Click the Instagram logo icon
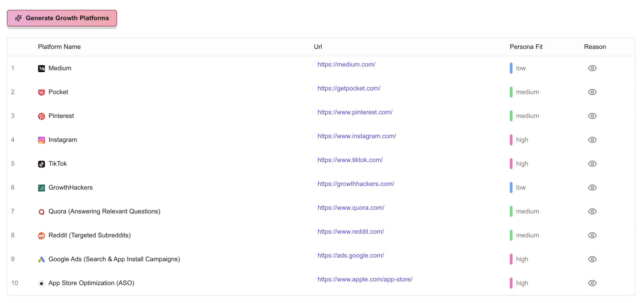This screenshot has height=303, width=644. (x=41, y=140)
